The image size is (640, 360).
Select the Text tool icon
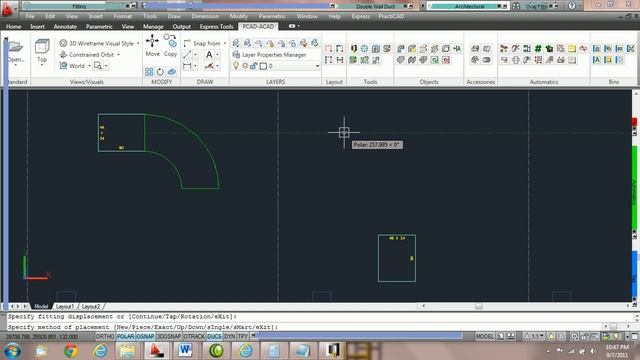[209, 55]
